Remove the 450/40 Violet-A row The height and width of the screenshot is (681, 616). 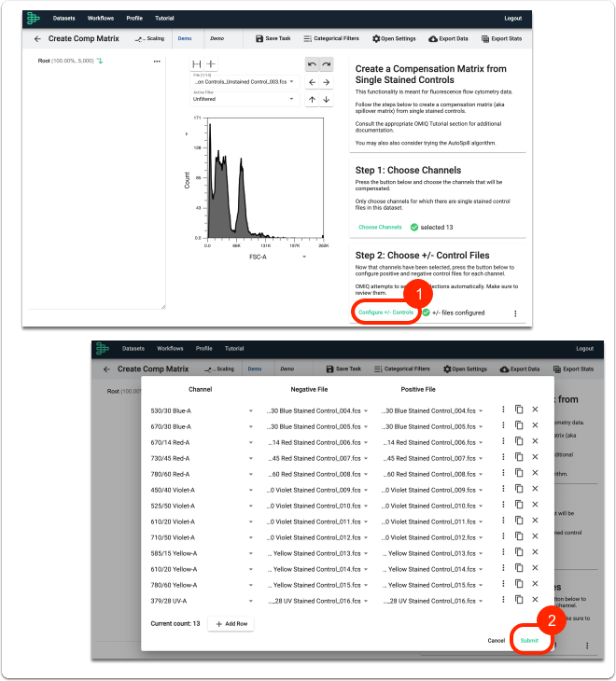pyautogui.click(x=535, y=489)
